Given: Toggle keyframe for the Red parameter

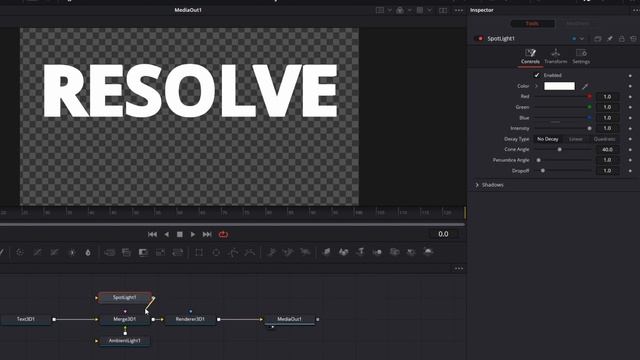Looking at the screenshot, I should 630,97.
